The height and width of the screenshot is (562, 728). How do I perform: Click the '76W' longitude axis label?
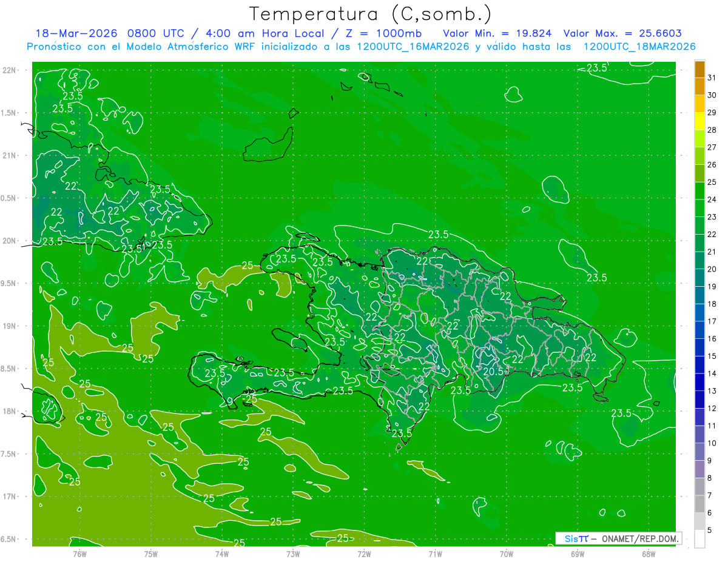79,554
